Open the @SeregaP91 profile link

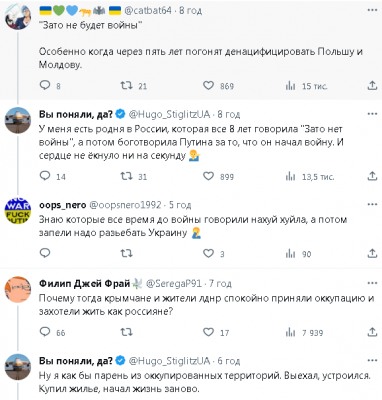click(x=174, y=283)
